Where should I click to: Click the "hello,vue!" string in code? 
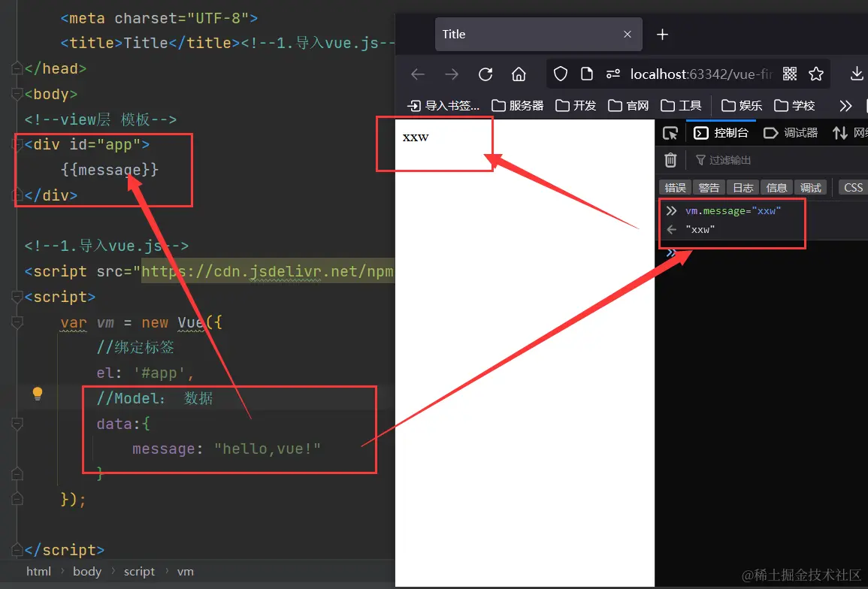(x=268, y=449)
